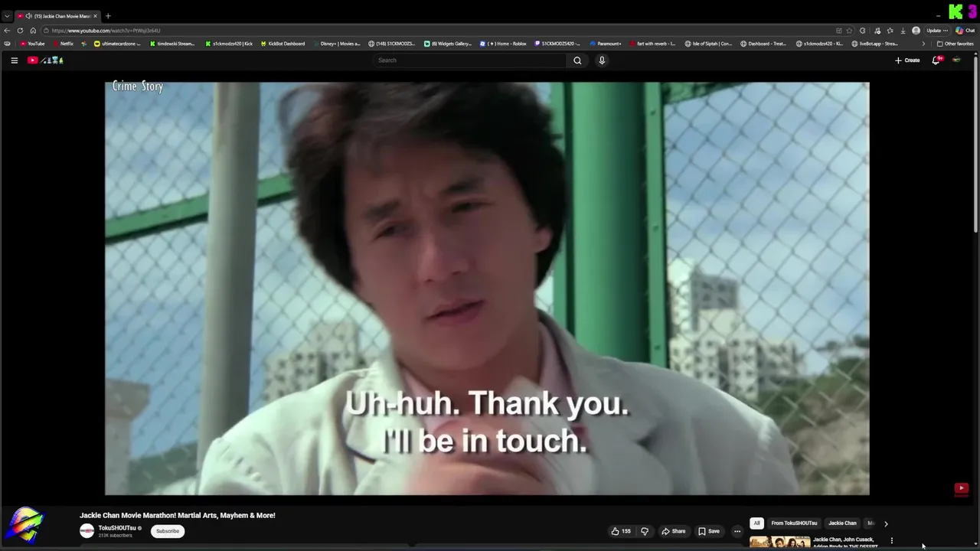Close the Jackie Chan Movie Marathon tab
980x551 pixels.
pos(95,16)
